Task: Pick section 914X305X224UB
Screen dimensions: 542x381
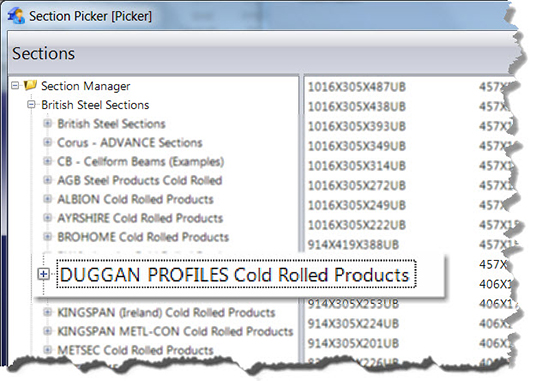Action: click(353, 324)
